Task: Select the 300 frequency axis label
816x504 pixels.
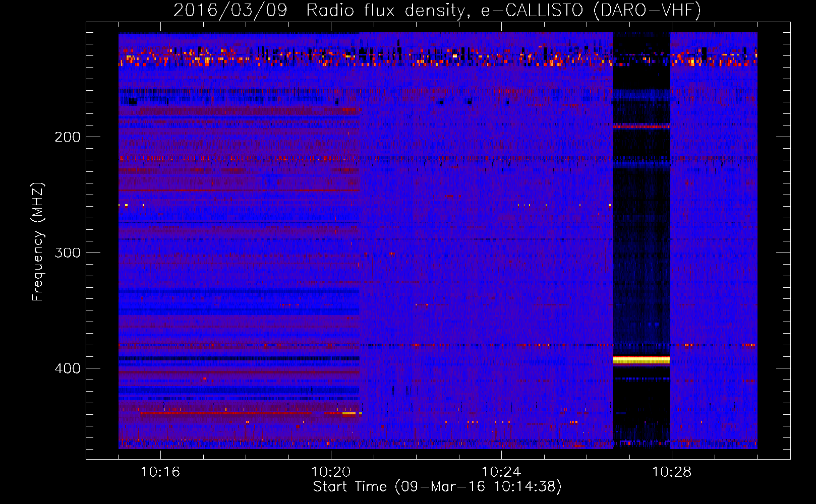Action: [x=67, y=253]
